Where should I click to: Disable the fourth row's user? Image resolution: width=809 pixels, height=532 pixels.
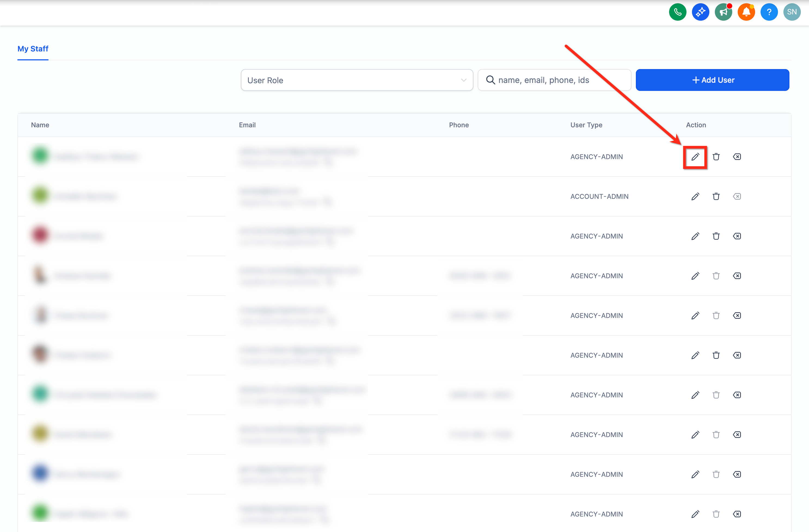(737, 276)
